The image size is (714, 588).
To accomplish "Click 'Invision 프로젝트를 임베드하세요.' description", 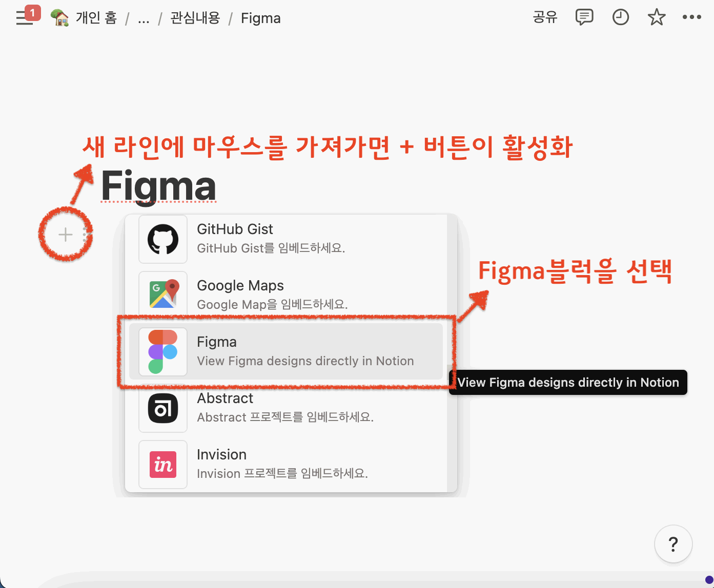I will tap(282, 474).
